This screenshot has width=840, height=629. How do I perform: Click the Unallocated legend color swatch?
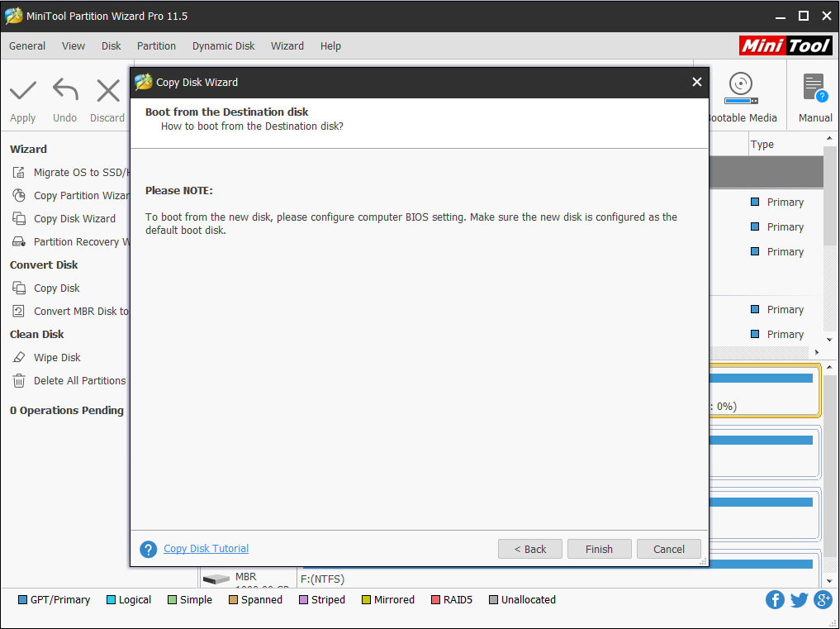[493, 599]
